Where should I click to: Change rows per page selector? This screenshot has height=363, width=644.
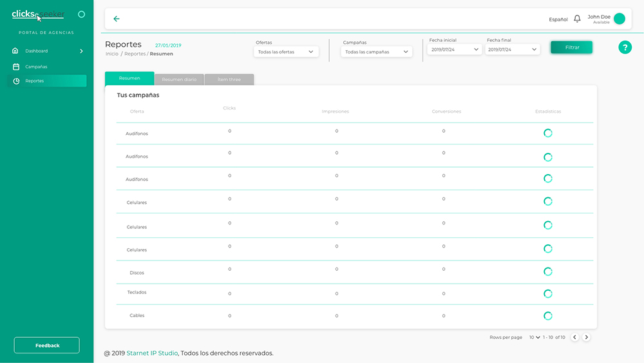[x=535, y=337]
